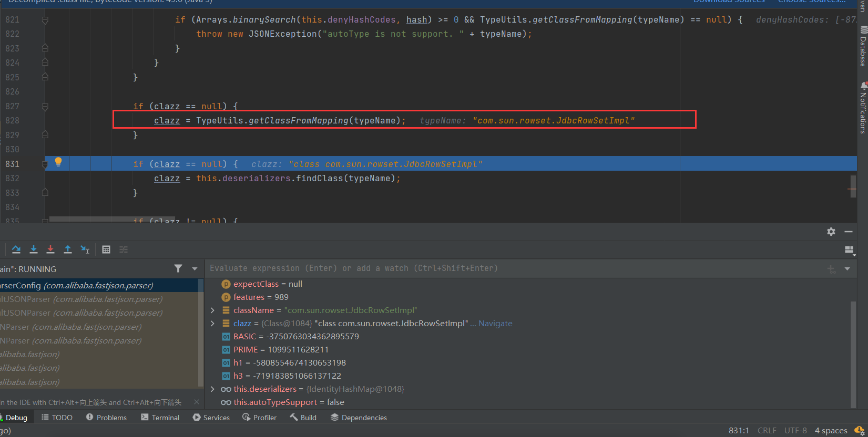868x437 pixels.
Task: Dismiss the IDE navigation hint tip
Action: click(197, 402)
